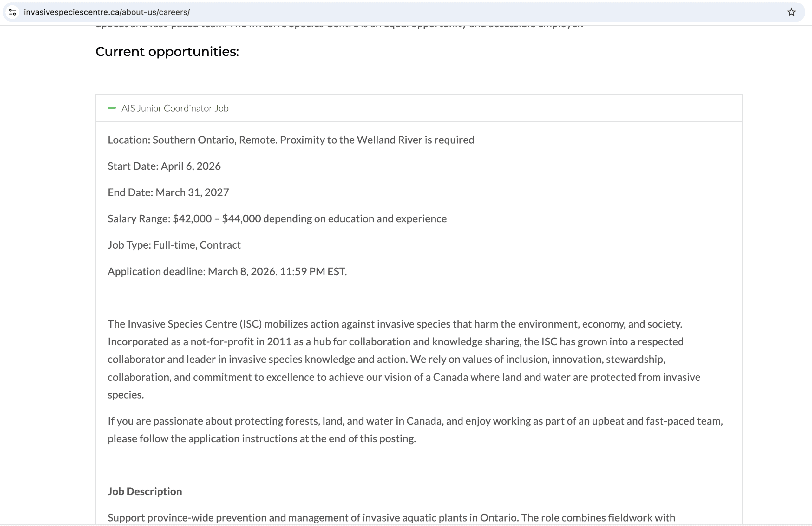The image size is (812, 526).
Task: Click the Location: Southern Ontario line
Action: [291, 140]
